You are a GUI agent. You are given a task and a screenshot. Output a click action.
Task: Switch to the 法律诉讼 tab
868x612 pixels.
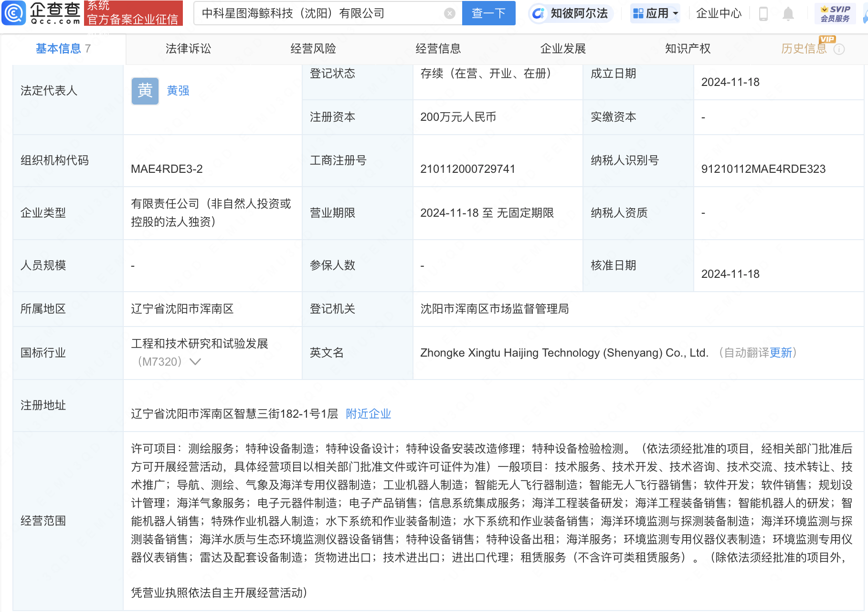coord(188,49)
